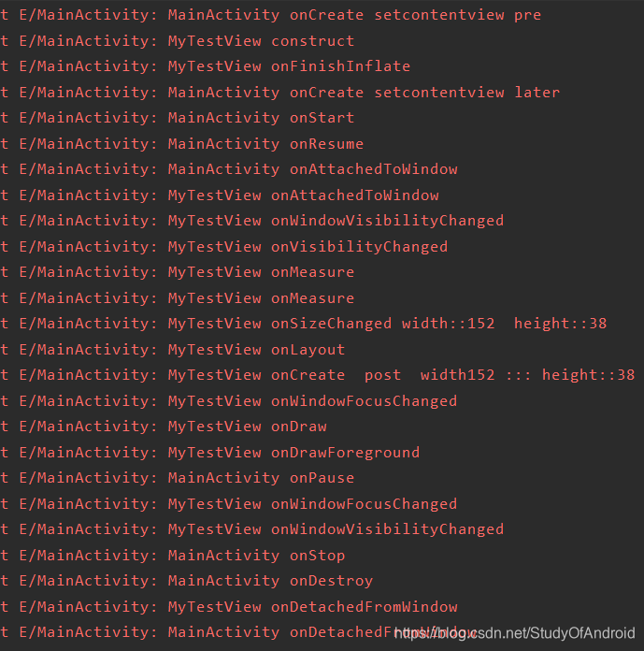Select the 'MyTestView onDrawForeground' log entry

tap(210, 453)
